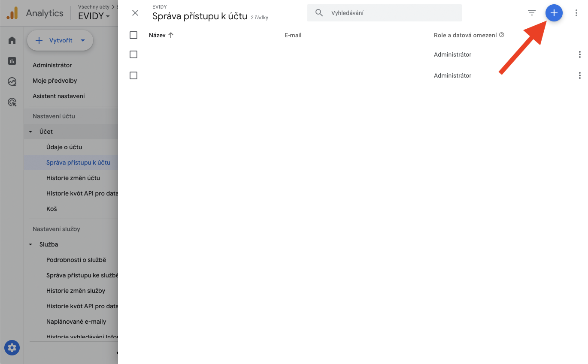Open the Reports icon in the left rail
Viewport: 588px width, 364px height.
click(12, 61)
